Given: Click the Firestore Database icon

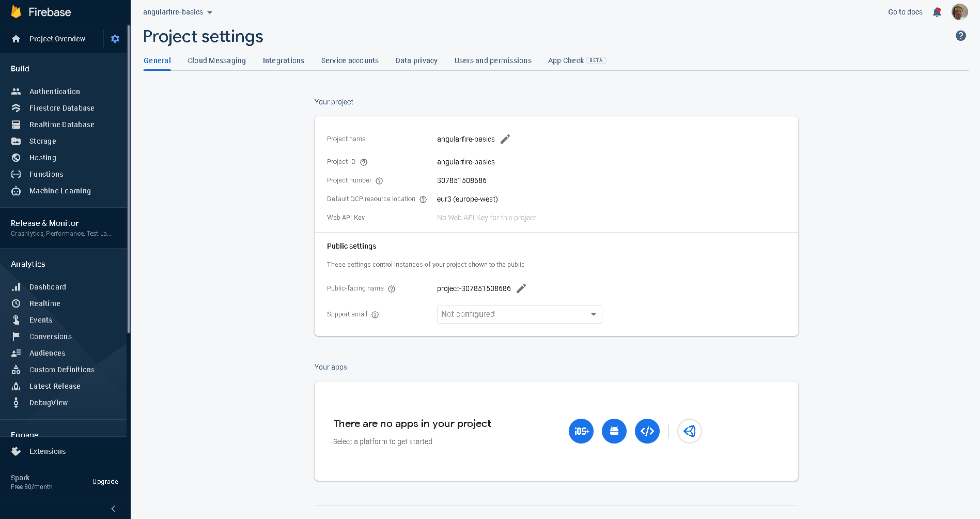Looking at the screenshot, I should click(16, 108).
